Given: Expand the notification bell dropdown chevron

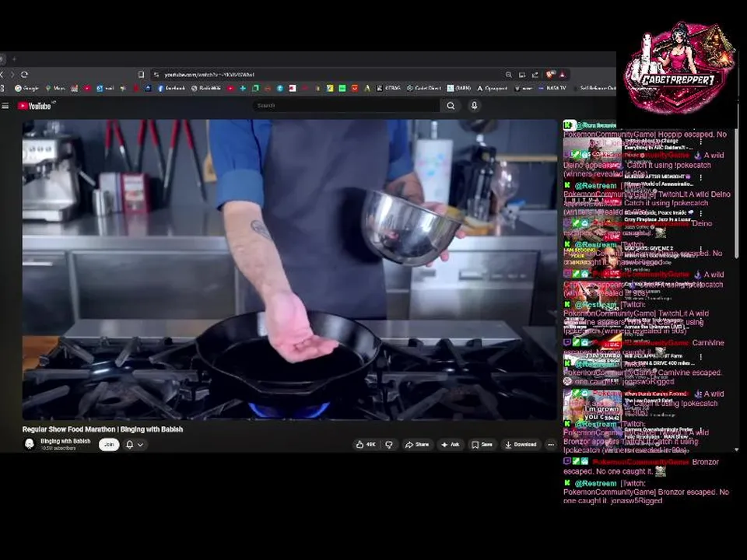Looking at the screenshot, I should (141, 444).
